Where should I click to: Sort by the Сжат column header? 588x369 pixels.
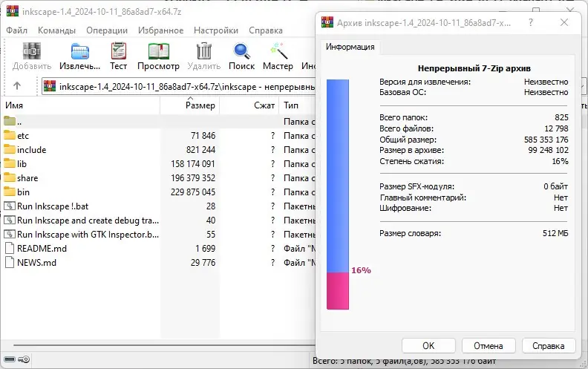point(249,105)
